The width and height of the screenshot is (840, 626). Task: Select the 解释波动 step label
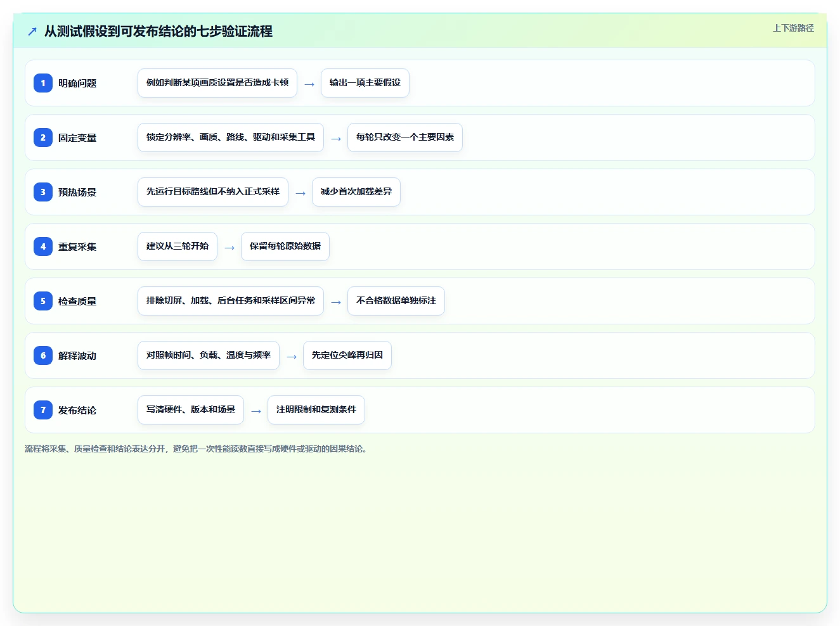click(x=77, y=356)
